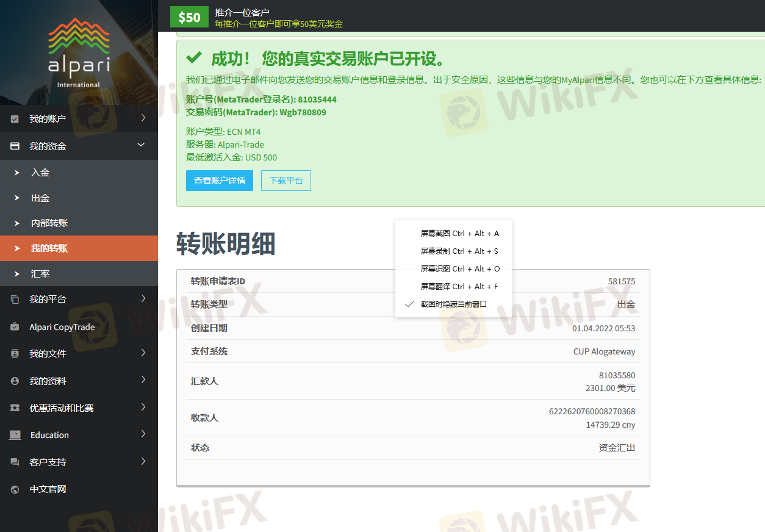Screen dimensions: 765x532
Task: Click the 转账明细 heading
Action: [226, 244]
